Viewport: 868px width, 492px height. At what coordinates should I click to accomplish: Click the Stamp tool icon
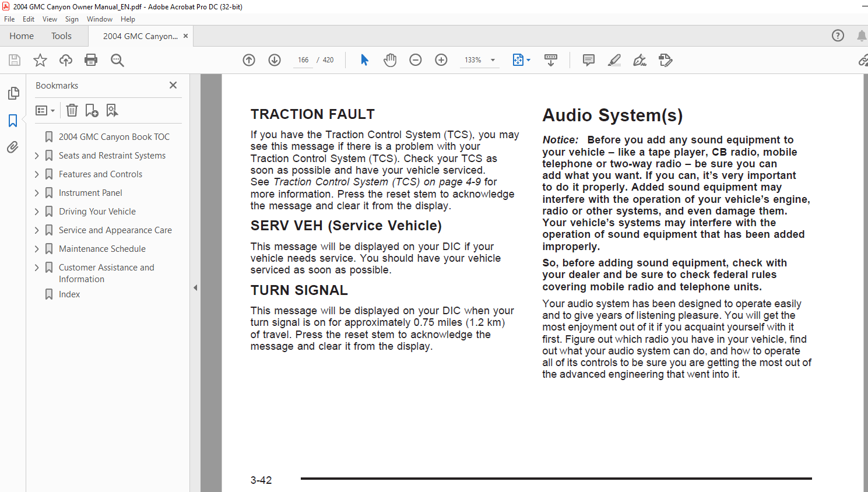pos(666,60)
